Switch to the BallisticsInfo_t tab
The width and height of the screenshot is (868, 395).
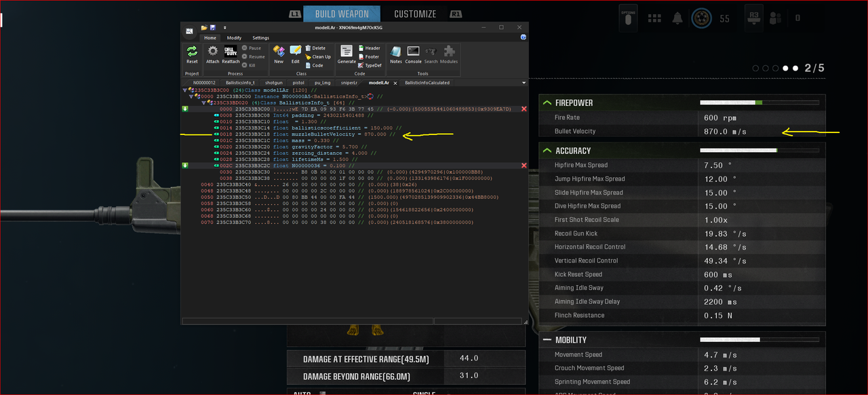pos(239,83)
